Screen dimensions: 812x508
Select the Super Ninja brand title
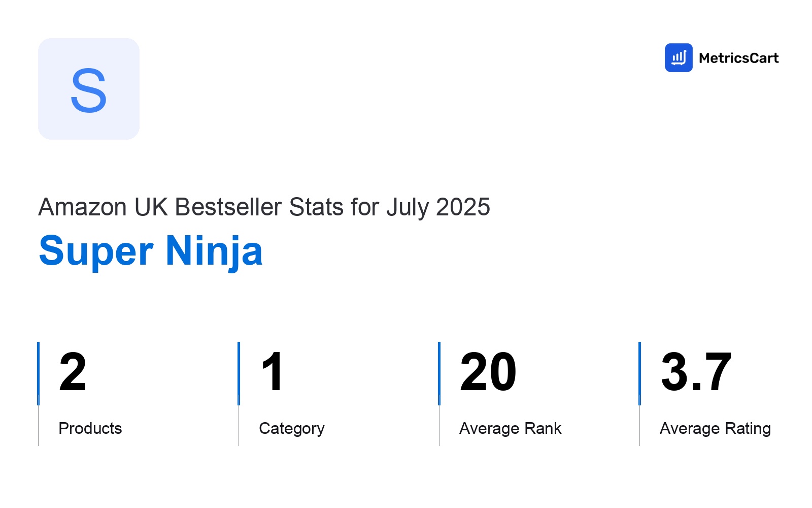(151, 251)
